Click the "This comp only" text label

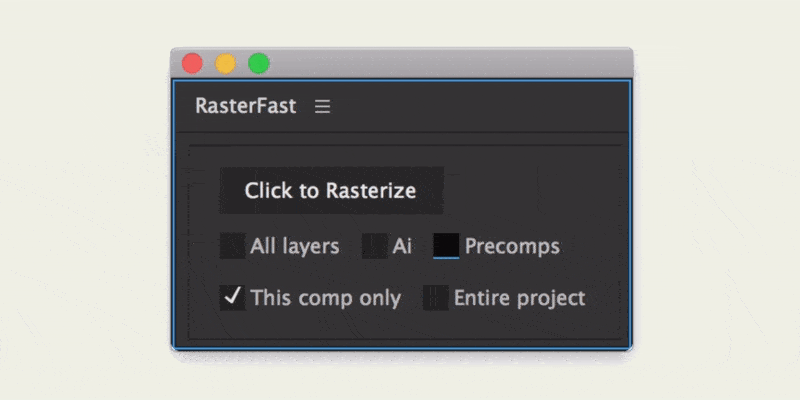(326, 298)
